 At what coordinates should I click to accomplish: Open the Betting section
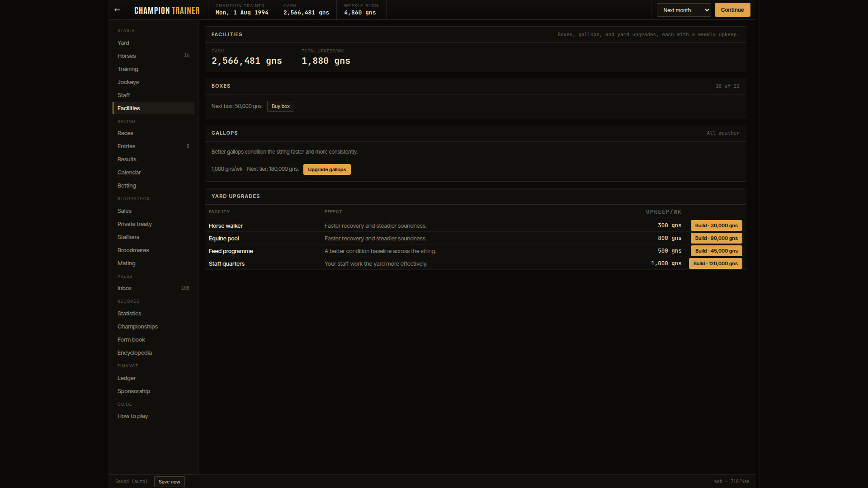[154, 186]
